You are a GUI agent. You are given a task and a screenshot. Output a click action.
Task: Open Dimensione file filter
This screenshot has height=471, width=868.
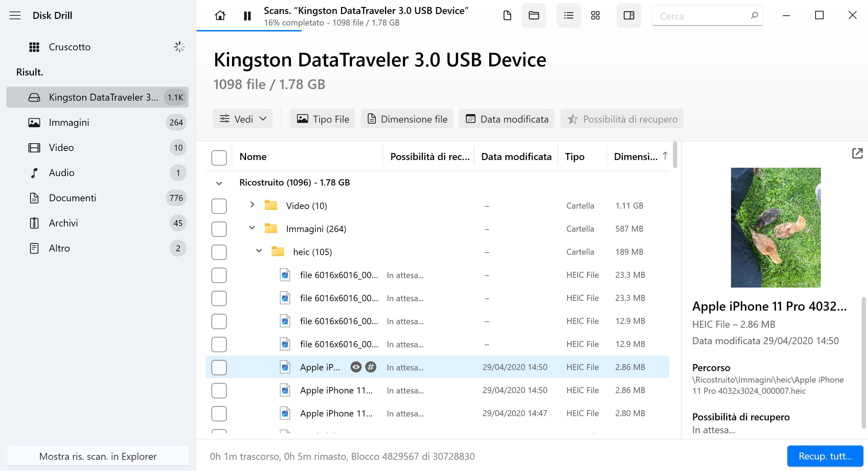pos(407,119)
